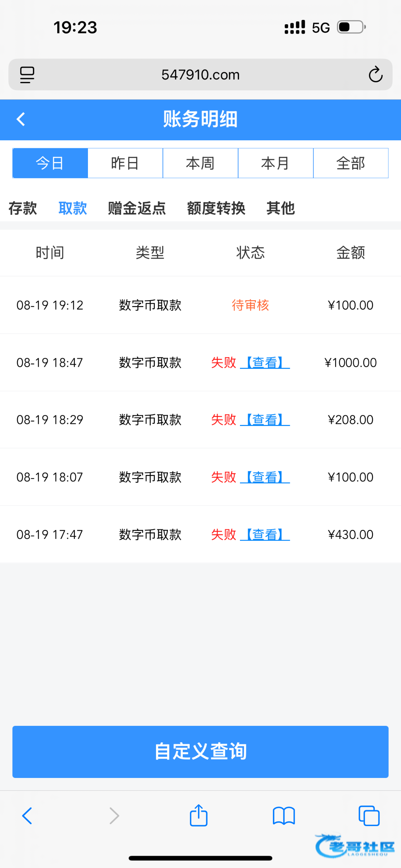Tap the Safari share icon
The image size is (401, 868).
tap(199, 816)
